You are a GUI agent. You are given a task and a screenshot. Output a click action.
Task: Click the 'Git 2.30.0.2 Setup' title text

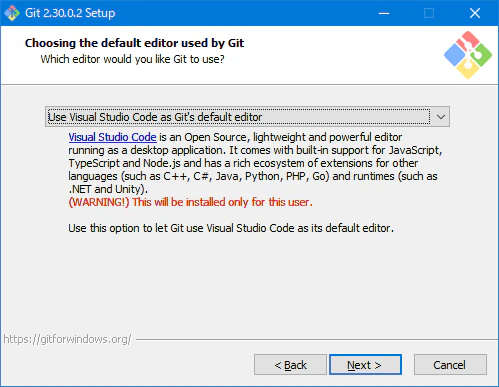pos(70,13)
